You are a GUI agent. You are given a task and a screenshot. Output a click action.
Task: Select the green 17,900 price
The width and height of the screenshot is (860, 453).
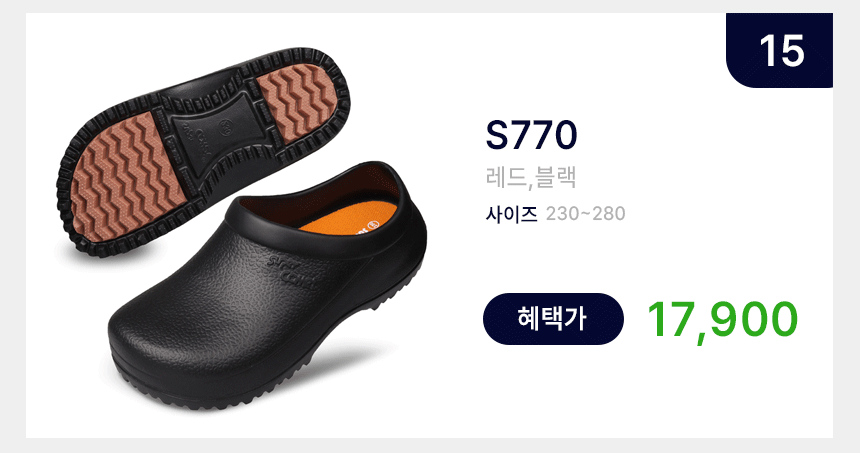tap(722, 320)
